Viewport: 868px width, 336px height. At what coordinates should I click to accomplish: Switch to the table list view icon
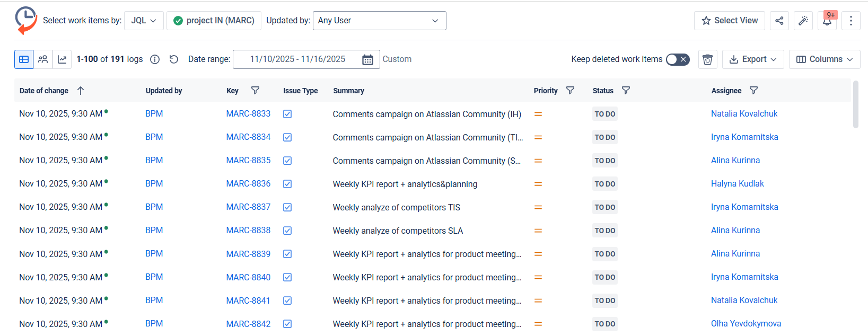pos(24,59)
